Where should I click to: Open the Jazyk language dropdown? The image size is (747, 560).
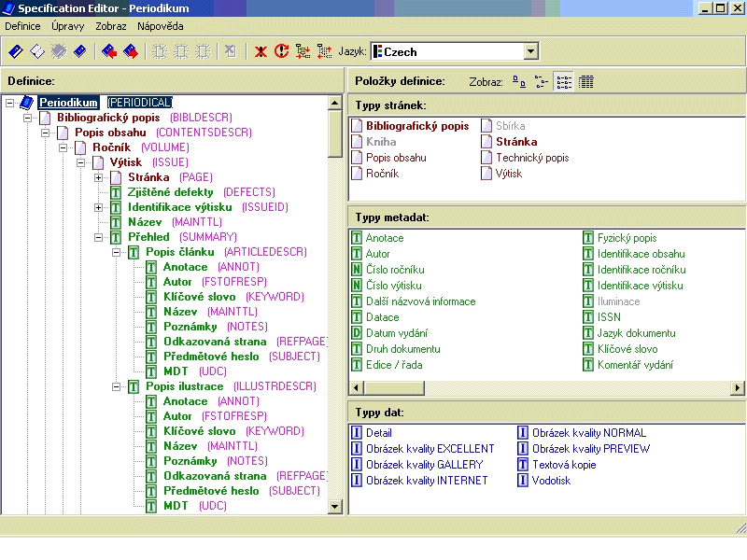click(530, 51)
